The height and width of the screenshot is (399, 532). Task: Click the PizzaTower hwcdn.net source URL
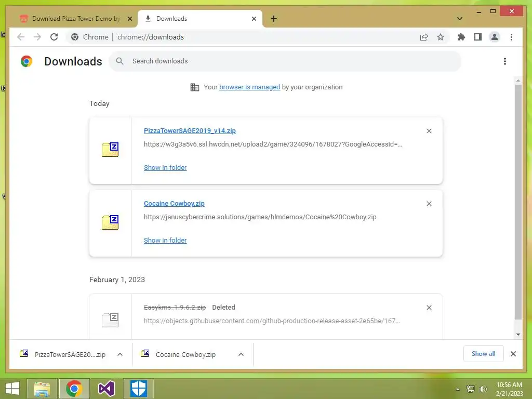coord(273,144)
